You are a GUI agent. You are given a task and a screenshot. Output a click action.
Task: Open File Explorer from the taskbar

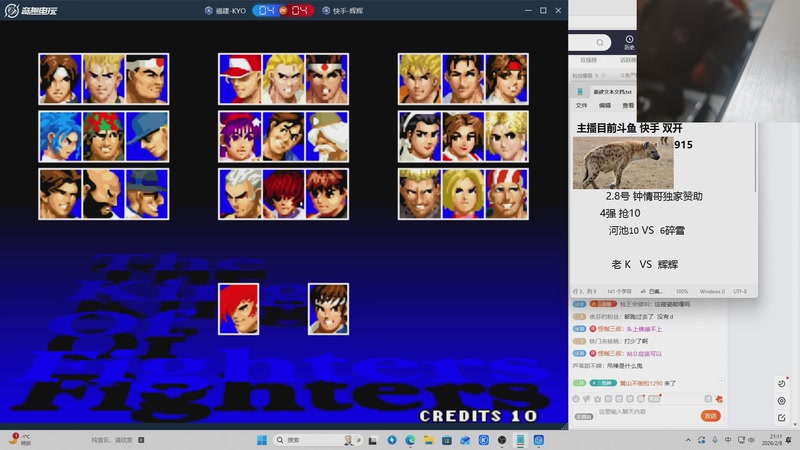[429, 440]
